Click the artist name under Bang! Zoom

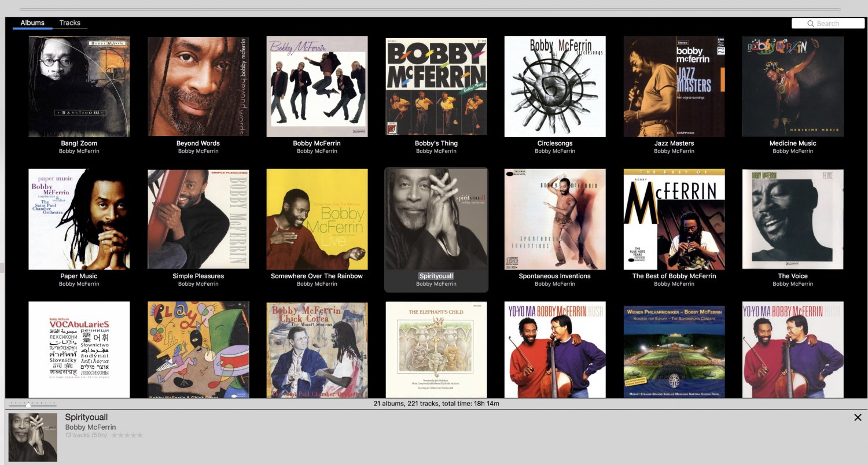(79, 152)
